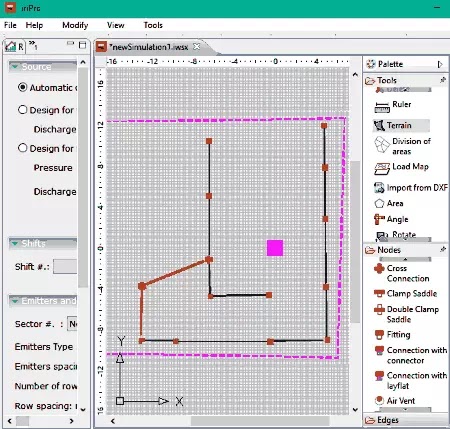Image resolution: width=450 pixels, height=429 pixels.
Task: Select Connection with connector node
Action: (x=411, y=355)
